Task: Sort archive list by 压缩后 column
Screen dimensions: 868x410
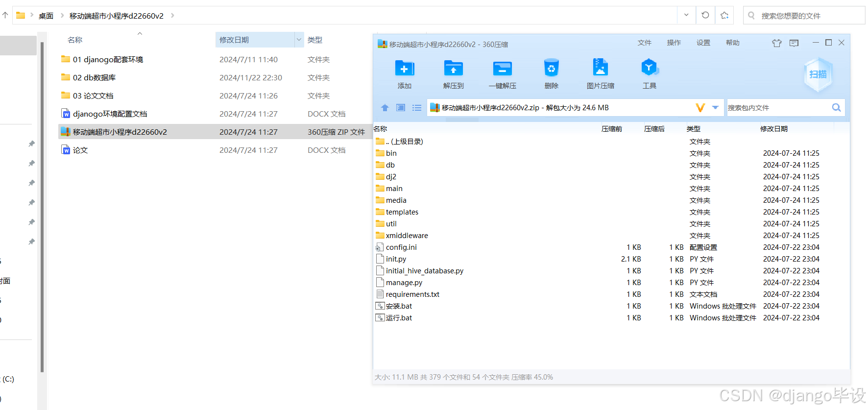Action: coord(654,129)
